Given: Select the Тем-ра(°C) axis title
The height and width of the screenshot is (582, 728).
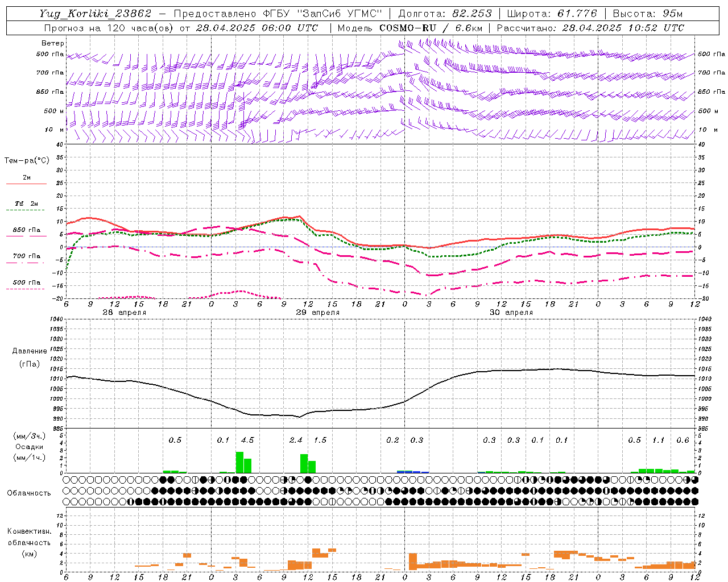Looking at the screenshot, I should point(27,161).
